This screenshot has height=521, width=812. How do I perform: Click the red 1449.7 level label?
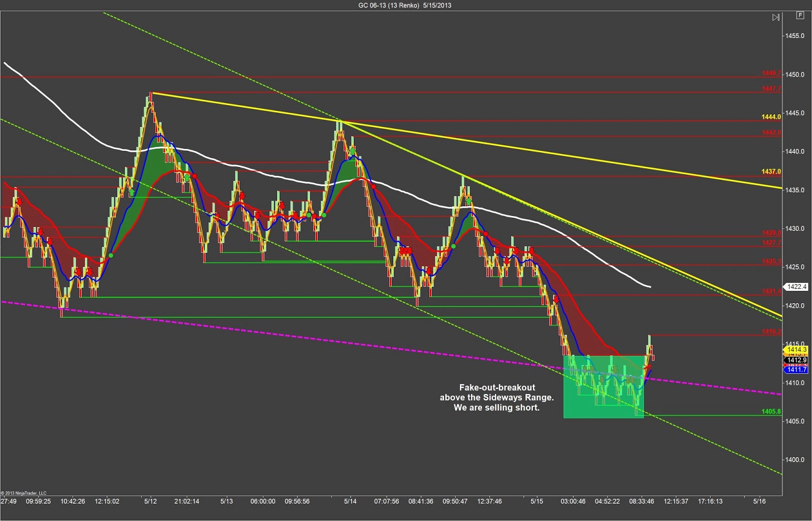(x=771, y=73)
